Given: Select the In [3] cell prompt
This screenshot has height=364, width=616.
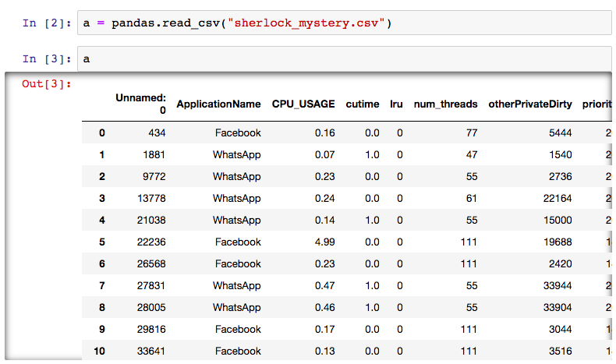Looking at the screenshot, I should tap(47, 58).
